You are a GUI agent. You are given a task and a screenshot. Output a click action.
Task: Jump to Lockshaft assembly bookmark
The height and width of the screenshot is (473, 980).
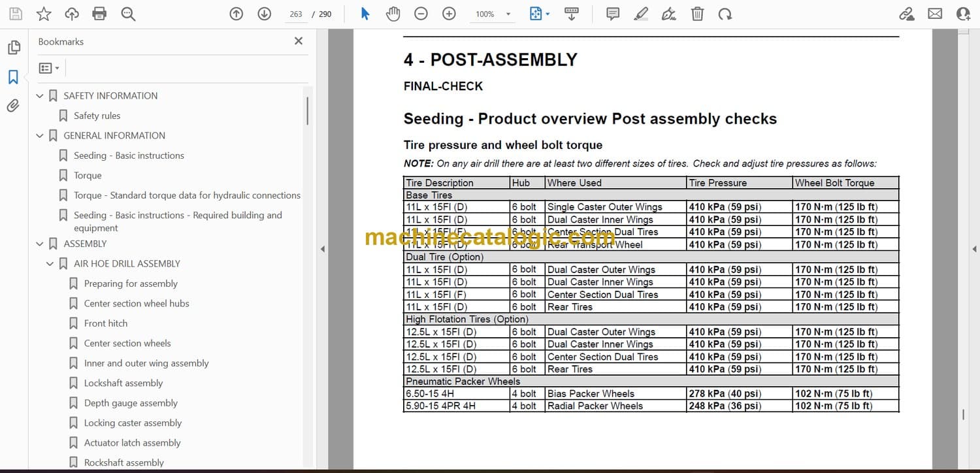tap(123, 383)
